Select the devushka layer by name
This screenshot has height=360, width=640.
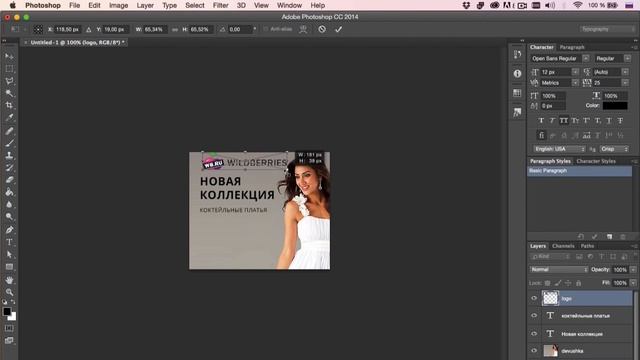pos(572,351)
